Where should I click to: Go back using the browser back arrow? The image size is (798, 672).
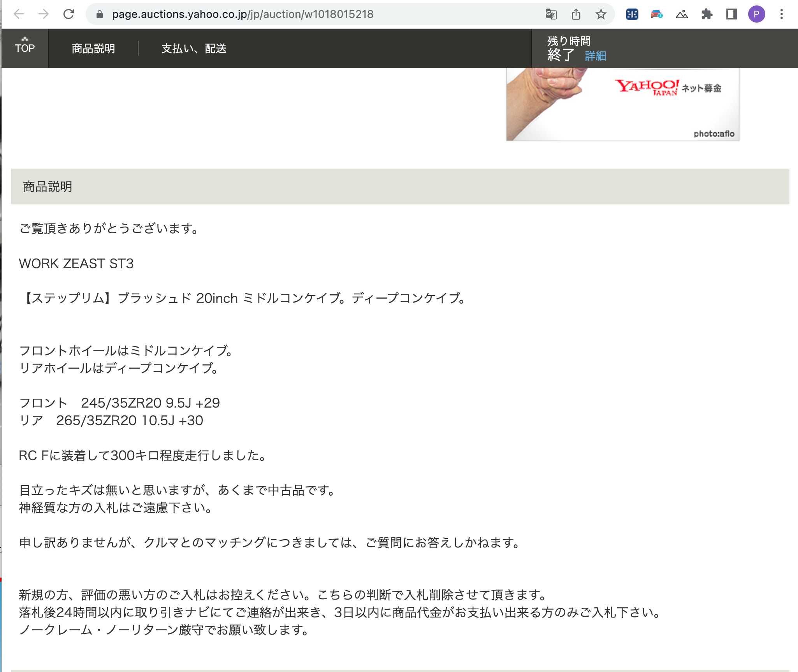click(19, 14)
